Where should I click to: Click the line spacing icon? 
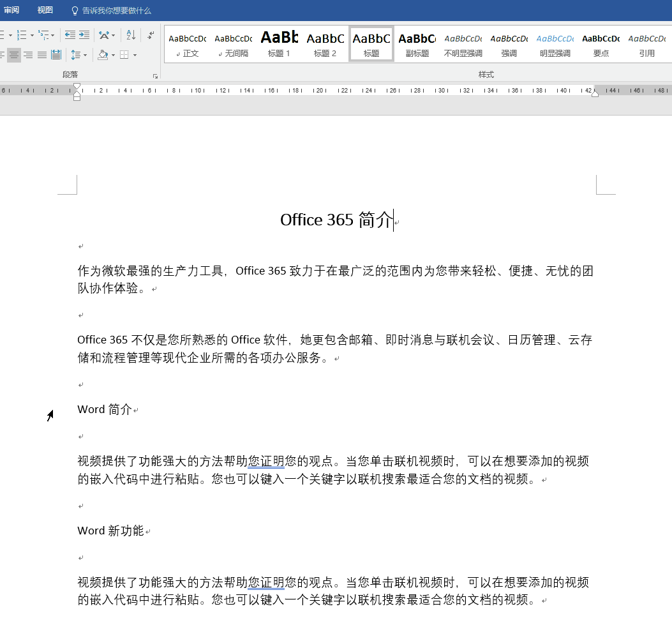click(x=76, y=55)
